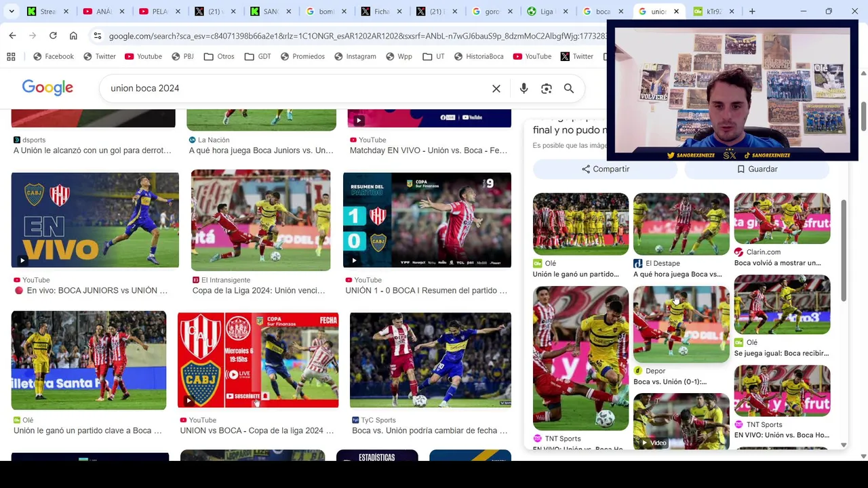
Task: Open the apps grid in bookmarks bar
Action: [11, 56]
